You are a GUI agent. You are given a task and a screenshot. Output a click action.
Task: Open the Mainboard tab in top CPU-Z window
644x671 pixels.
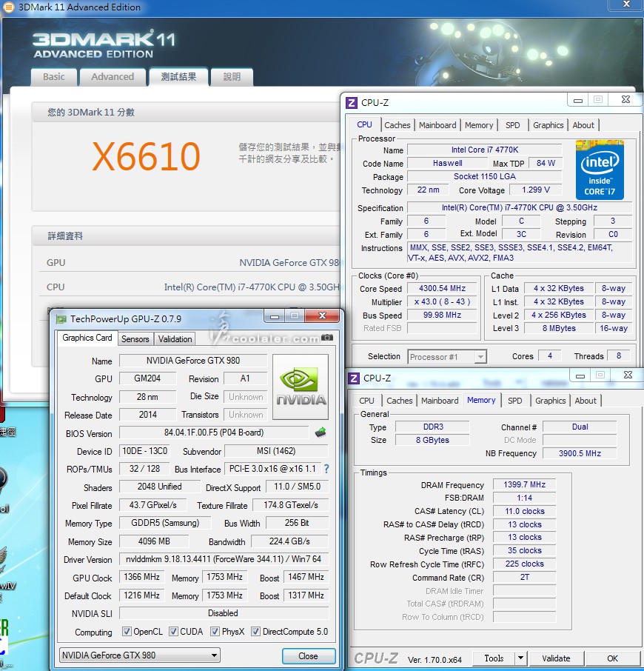tap(437, 125)
